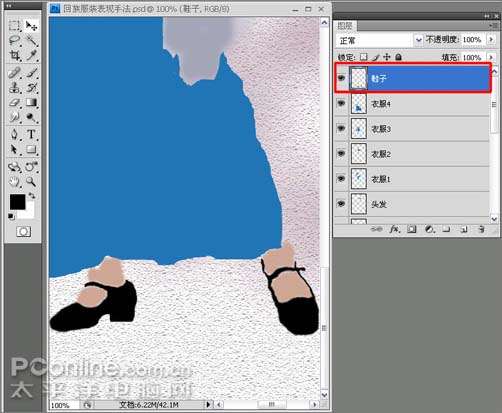
Task: Select the Eraser tool
Action: [15, 103]
